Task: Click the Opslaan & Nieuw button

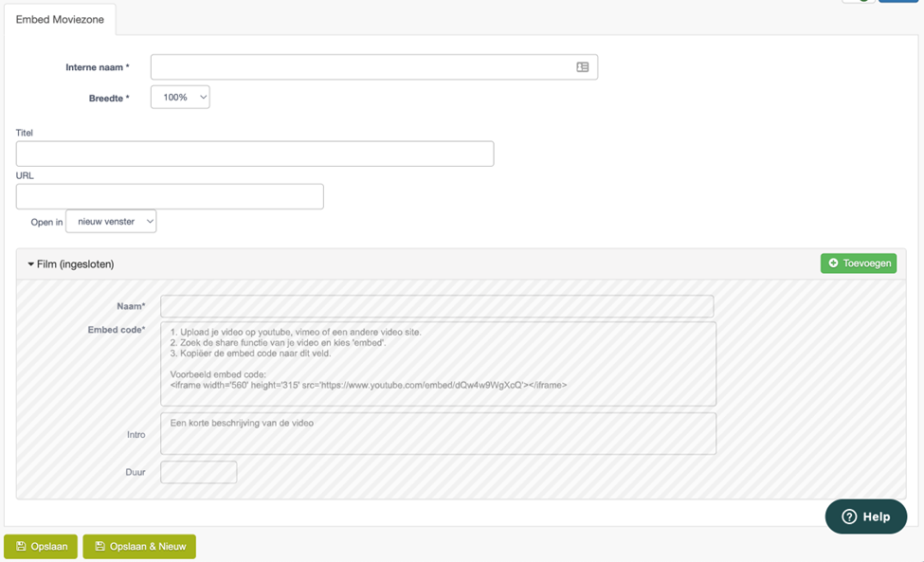Action: [139, 546]
